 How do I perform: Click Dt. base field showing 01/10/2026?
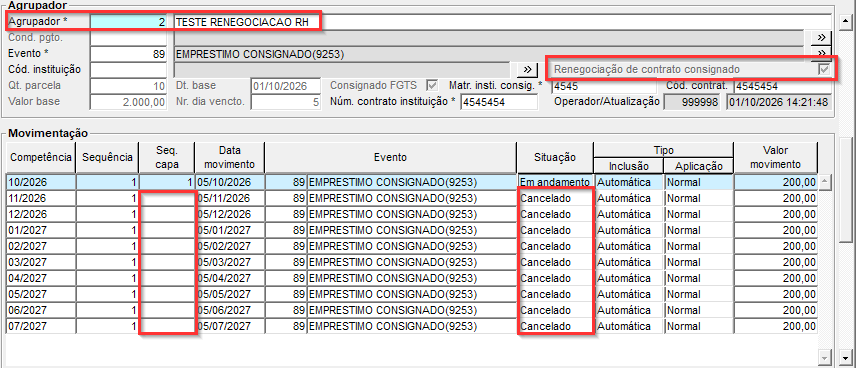coord(286,86)
